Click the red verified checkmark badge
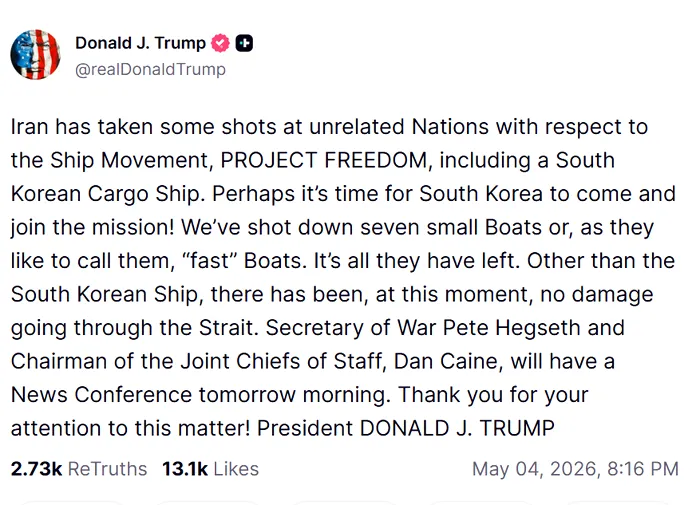700x505 pixels. pyautogui.click(x=220, y=43)
